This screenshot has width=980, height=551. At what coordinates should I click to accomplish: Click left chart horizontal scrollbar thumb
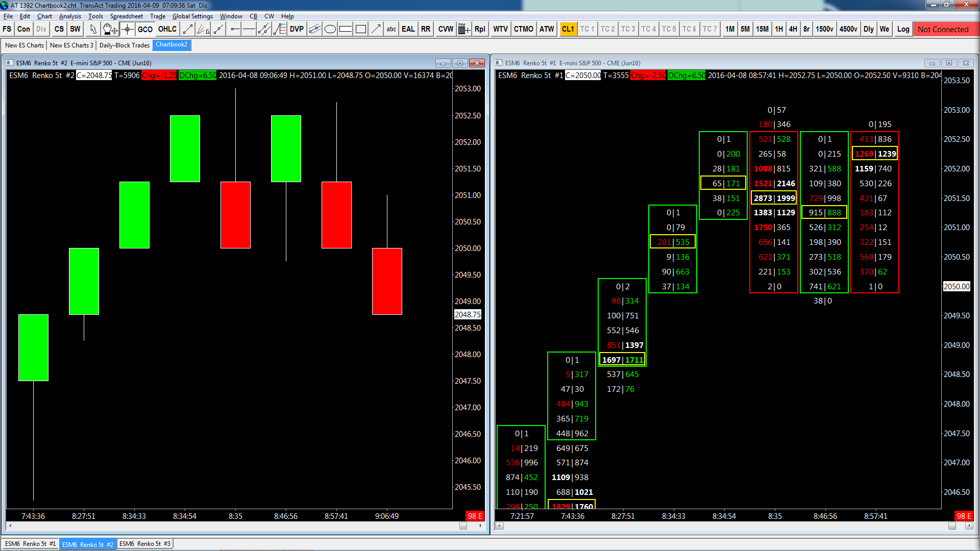[463, 526]
